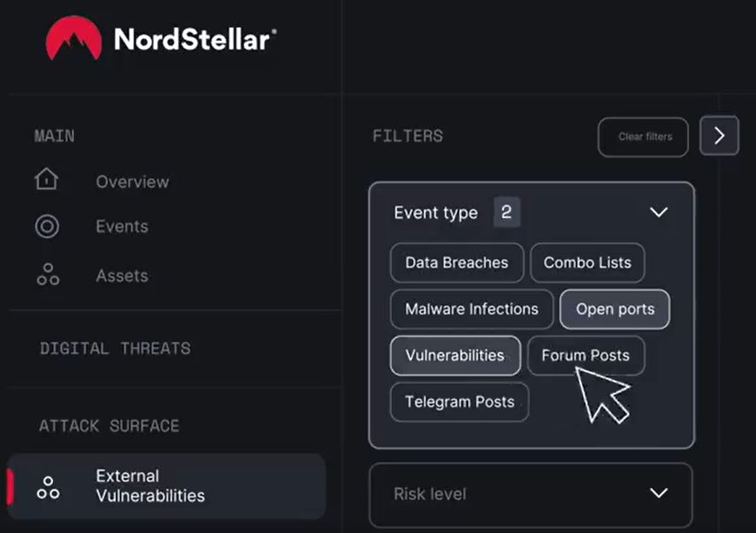Select the External Vulnerabilities sidebar entry
The image size is (756, 533).
pos(167,486)
